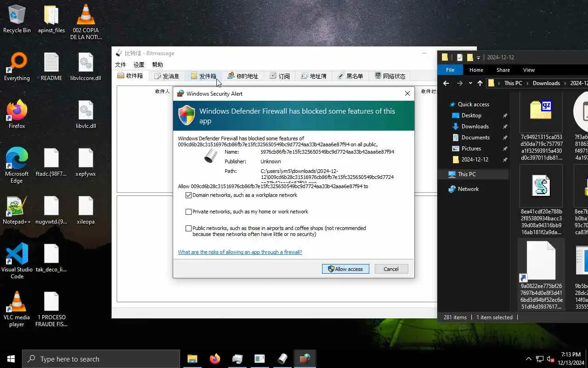Select the script file 8ea41cdf20e788b...

coord(541,200)
